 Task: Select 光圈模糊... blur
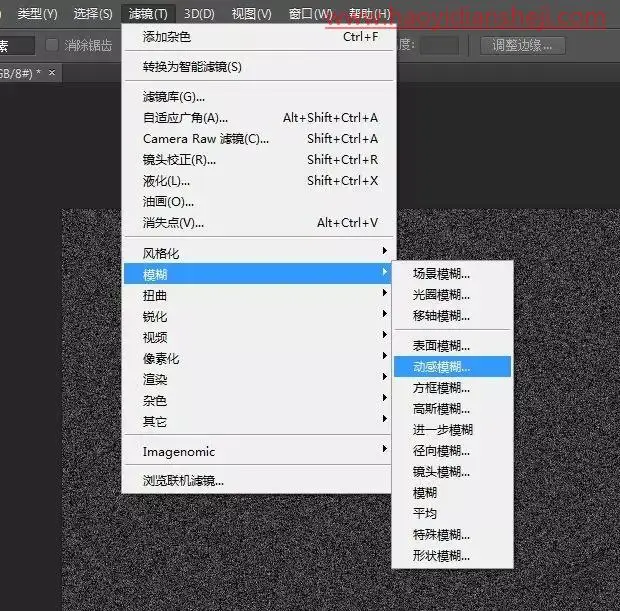(x=453, y=295)
